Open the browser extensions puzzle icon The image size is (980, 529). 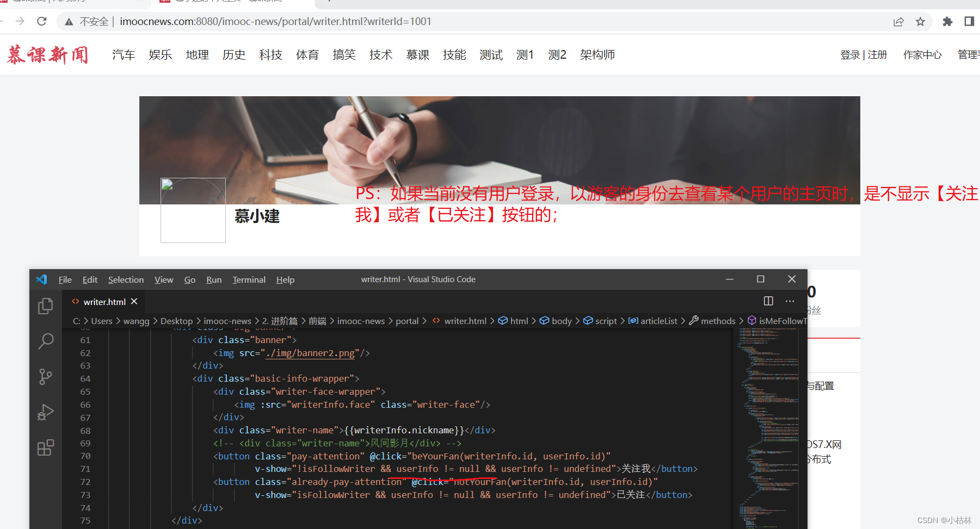click(947, 21)
